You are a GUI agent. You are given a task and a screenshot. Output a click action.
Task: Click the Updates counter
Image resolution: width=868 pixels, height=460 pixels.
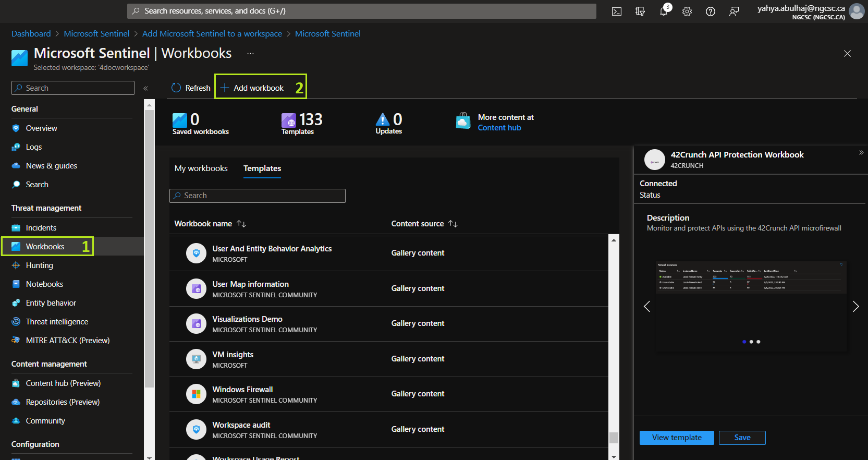click(389, 124)
